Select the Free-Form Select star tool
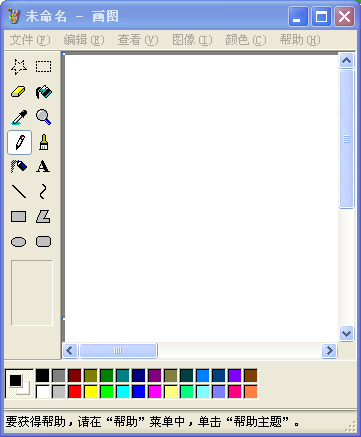Image resolution: width=361 pixels, height=437 pixels. tap(19, 67)
